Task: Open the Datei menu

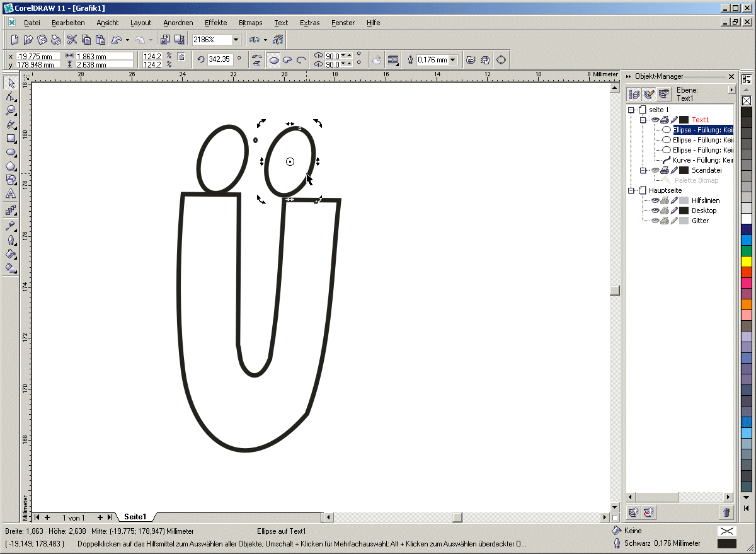Action: coord(31,23)
